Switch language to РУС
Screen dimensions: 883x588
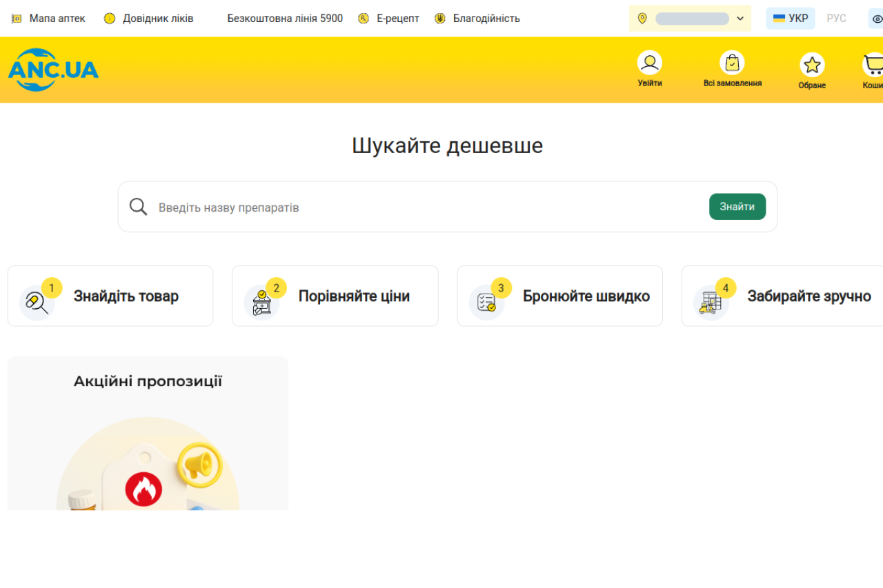[x=836, y=19]
